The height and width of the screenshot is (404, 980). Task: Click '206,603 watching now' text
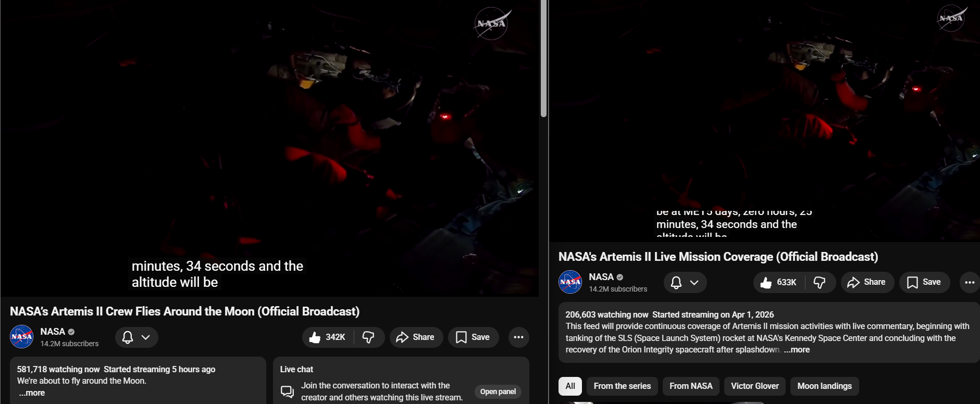coord(607,314)
